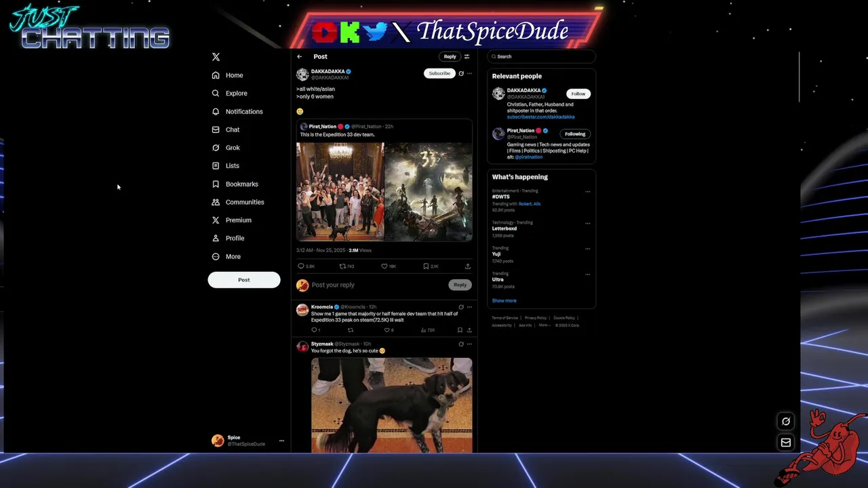Click Grok icon on Kroomcia's reply
868x488 pixels.
pos(461,307)
